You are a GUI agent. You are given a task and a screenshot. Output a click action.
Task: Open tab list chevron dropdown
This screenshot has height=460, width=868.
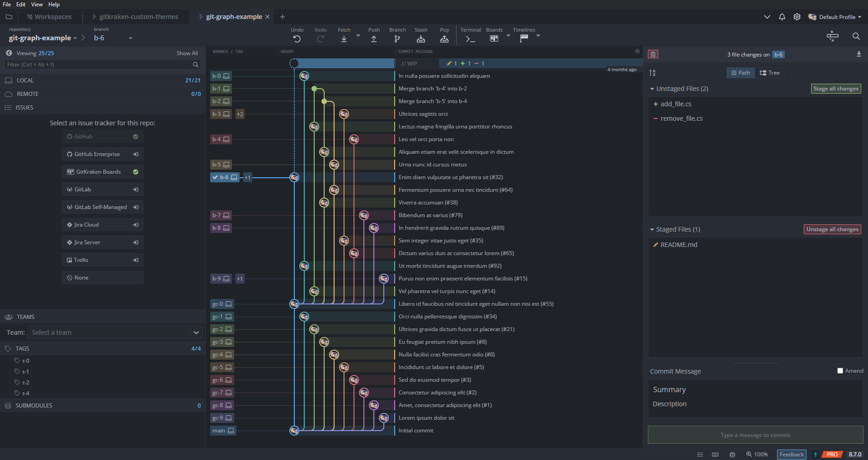pyautogui.click(x=767, y=17)
